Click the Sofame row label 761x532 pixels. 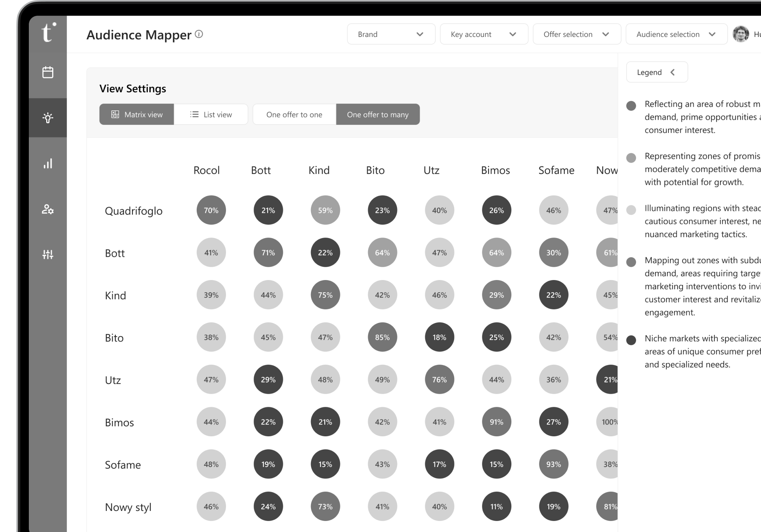point(123,465)
